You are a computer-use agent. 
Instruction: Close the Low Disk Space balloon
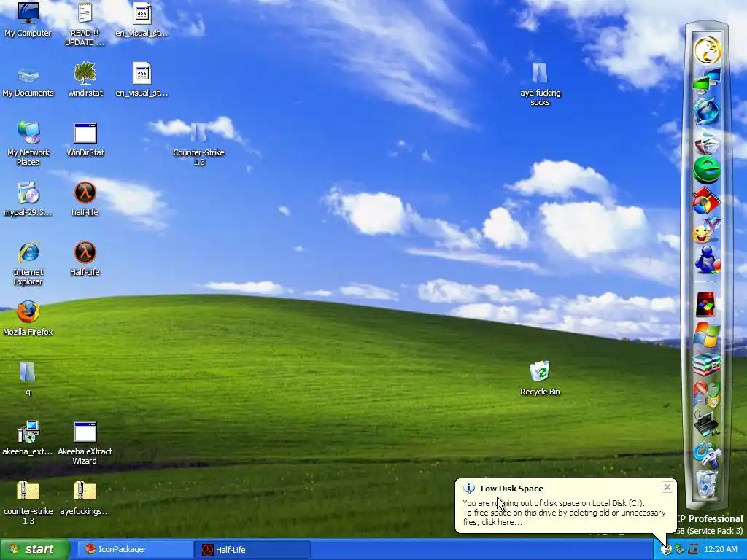(x=667, y=487)
